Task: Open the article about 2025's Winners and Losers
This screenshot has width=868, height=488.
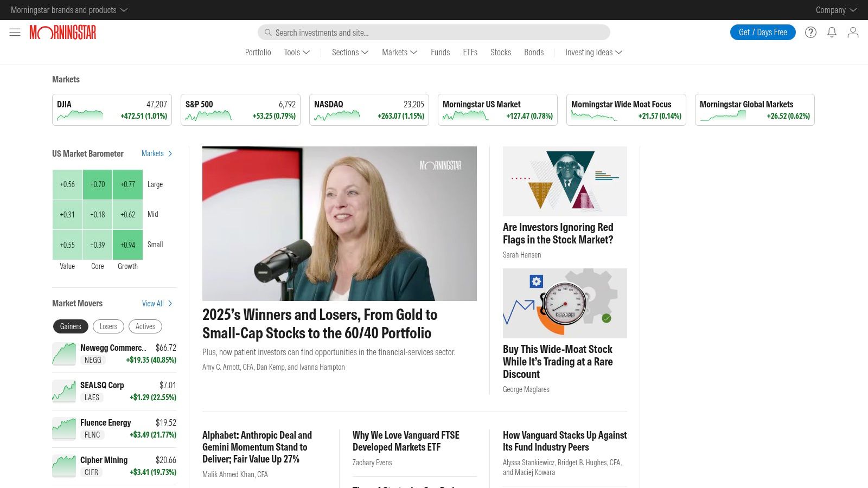Action: pyautogui.click(x=320, y=324)
